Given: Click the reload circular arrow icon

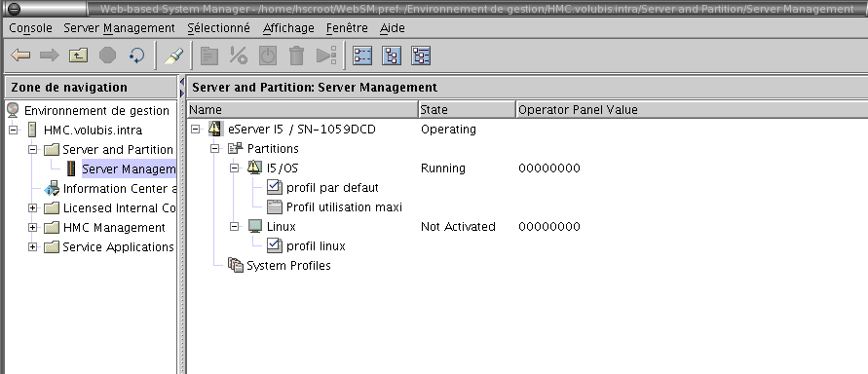Looking at the screenshot, I should pyautogui.click(x=136, y=56).
